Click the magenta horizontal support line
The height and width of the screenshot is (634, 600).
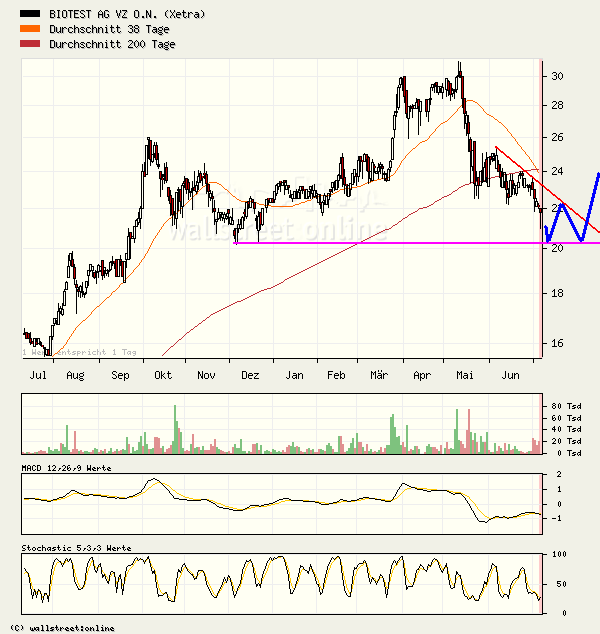400,243
